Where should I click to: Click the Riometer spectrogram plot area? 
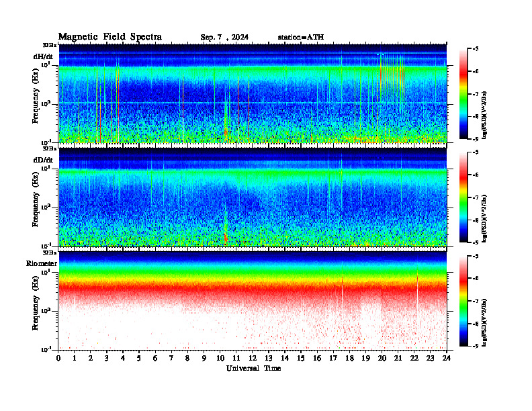(x=253, y=300)
